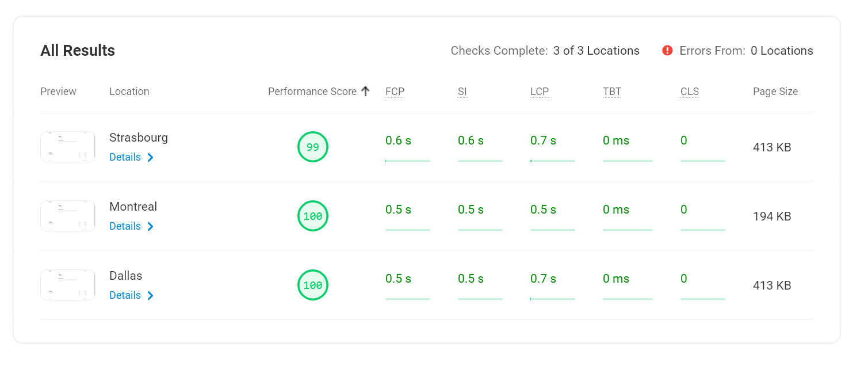This screenshot has height=369, width=868.
Task: Expand Montreal details via the chevron arrow
Action: tap(150, 227)
